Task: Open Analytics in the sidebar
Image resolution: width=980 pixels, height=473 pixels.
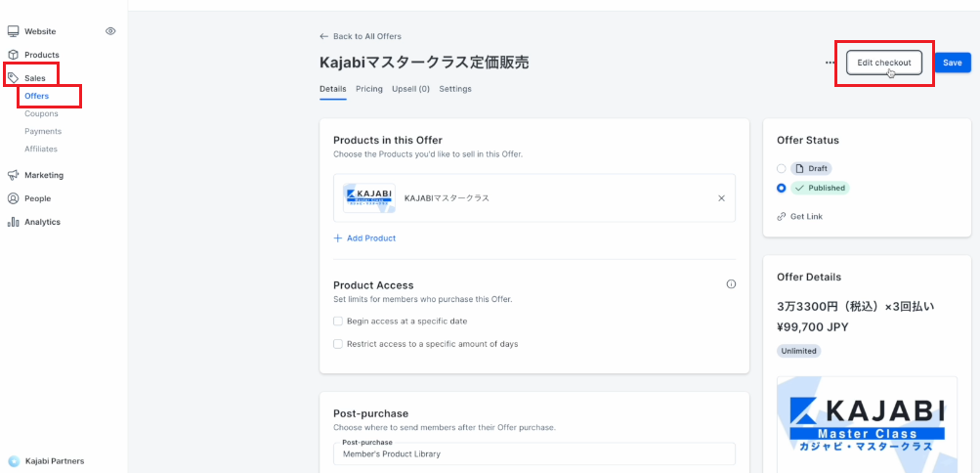Action: click(x=42, y=222)
